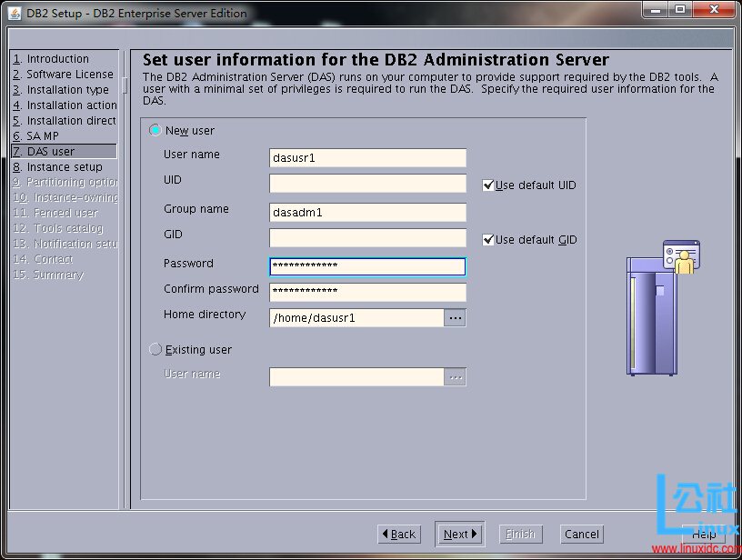Uncheck Use default UID checkbox

(488, 185)
